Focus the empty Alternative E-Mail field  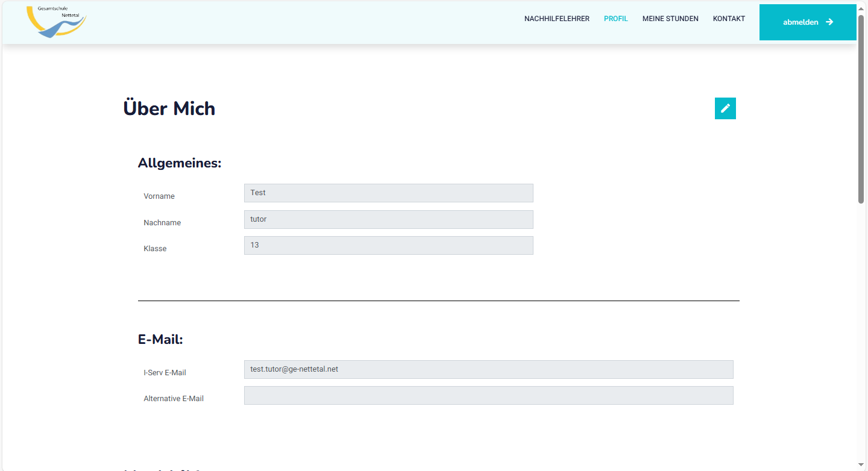coord(488,395)
